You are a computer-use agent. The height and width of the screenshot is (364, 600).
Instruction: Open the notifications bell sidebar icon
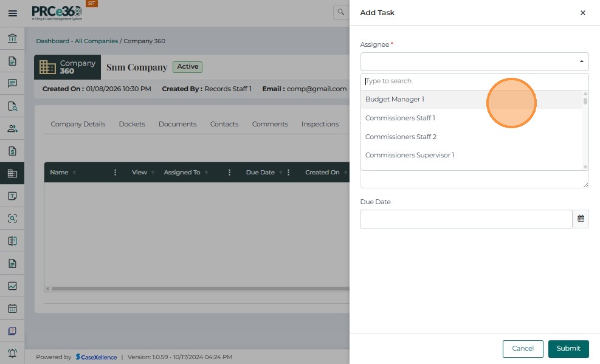click(x=12, y=353)
